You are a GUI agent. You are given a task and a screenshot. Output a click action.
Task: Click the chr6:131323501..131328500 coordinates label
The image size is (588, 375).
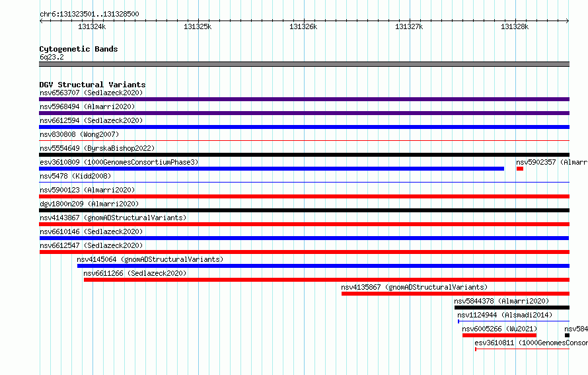tap(89, 14)
